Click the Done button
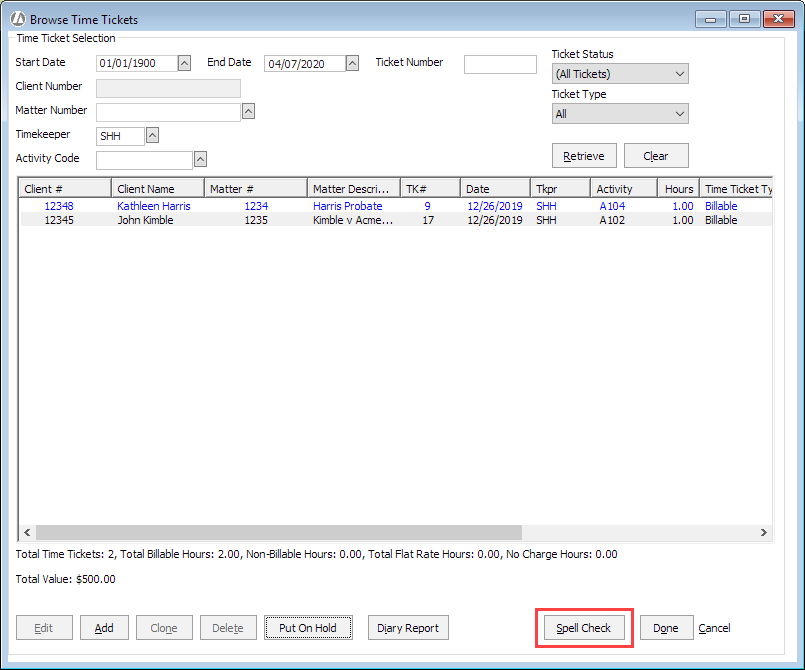The width and height of the screenshot is (805, 670). 666,627
